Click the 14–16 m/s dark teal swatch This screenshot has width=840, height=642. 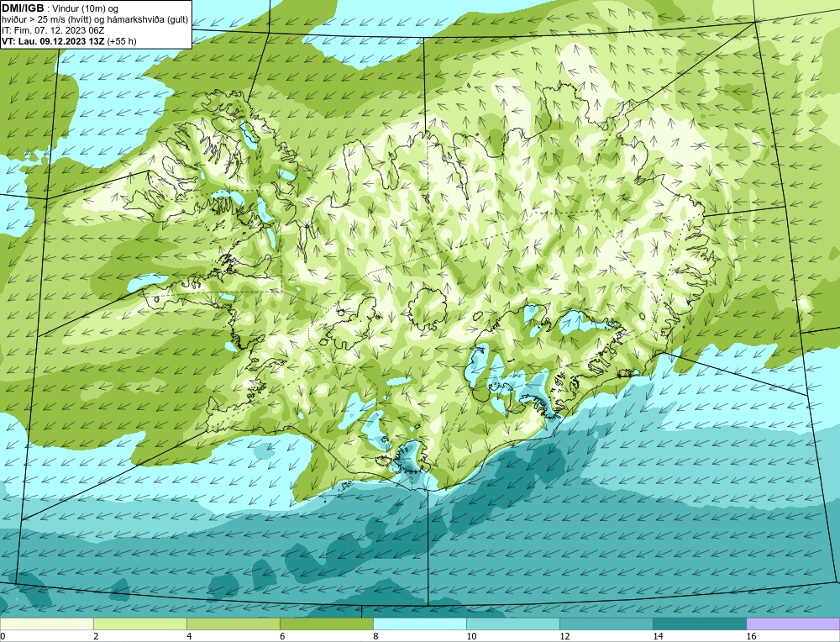coord(699,624)
